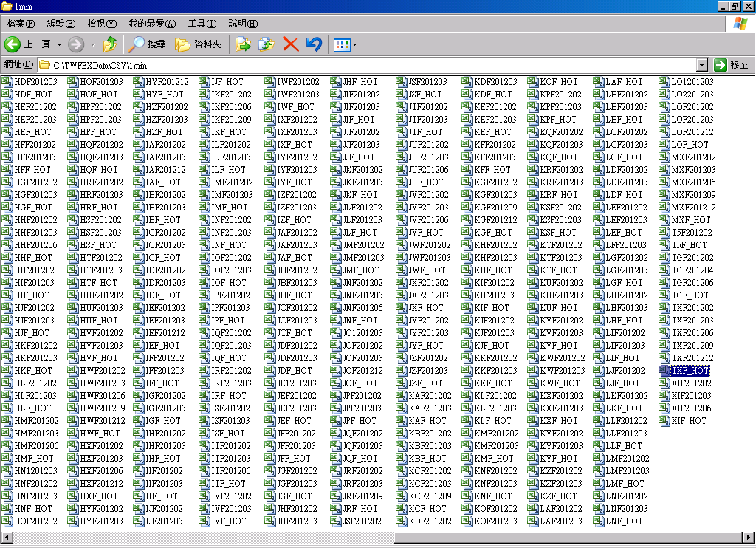Screen dimensions: 756x548
Task: Click the Views icon in the toolbar
Action: [x=342, y=45]
